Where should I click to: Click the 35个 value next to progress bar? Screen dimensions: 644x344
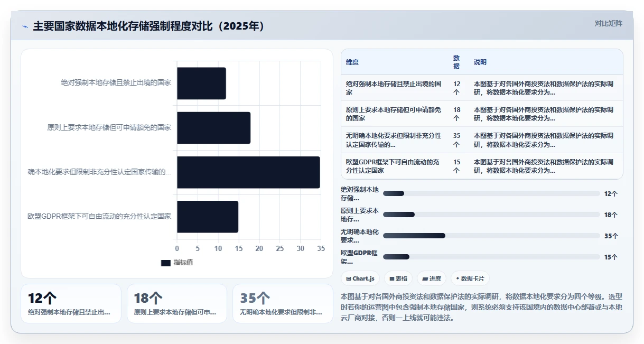pos(611,236)
